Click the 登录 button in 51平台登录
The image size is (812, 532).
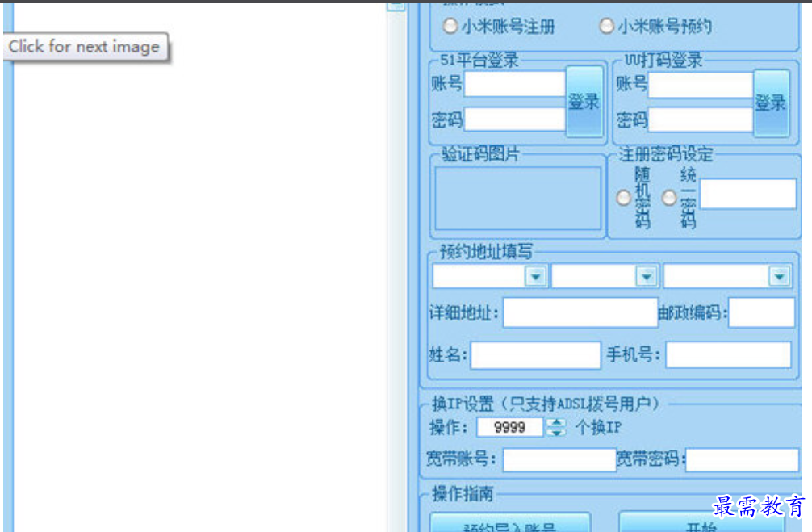tap(584, 102)
